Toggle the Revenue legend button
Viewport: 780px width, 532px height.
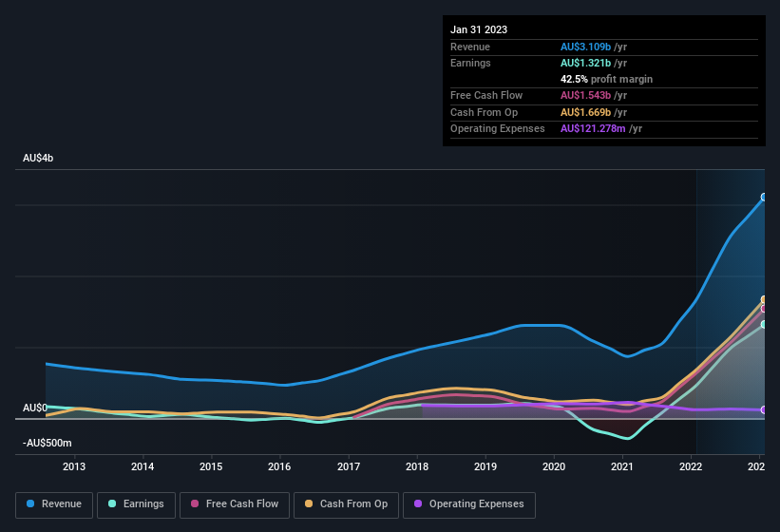pyautogui.click(x=54, y=504)
